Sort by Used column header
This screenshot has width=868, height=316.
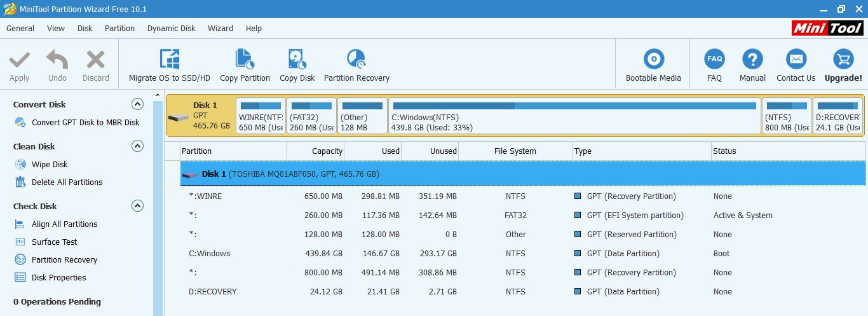tap(373, 151)
